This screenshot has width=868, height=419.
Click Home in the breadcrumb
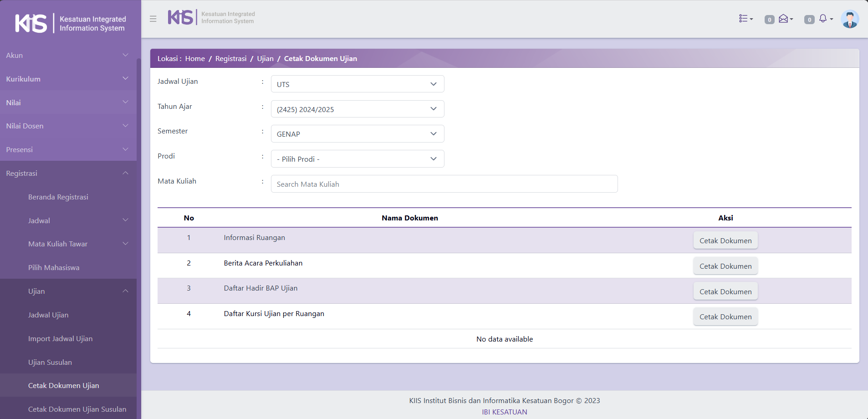[x=195, y=59]
